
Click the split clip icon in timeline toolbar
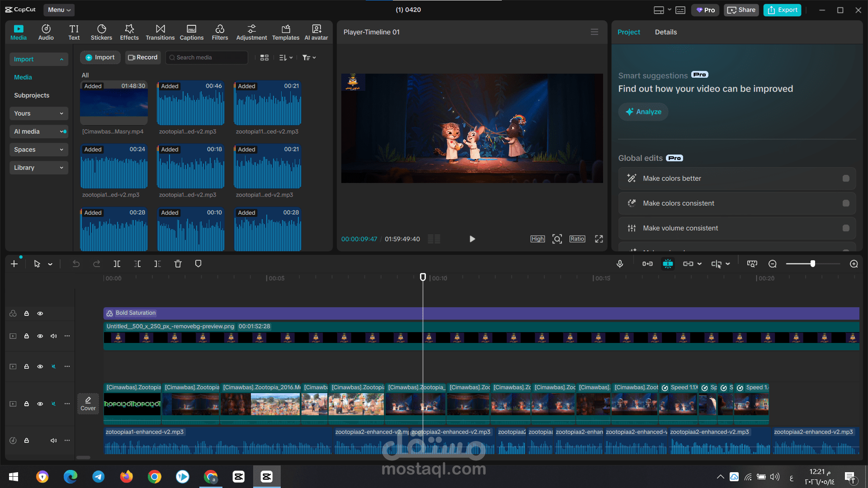pos(117,264)
